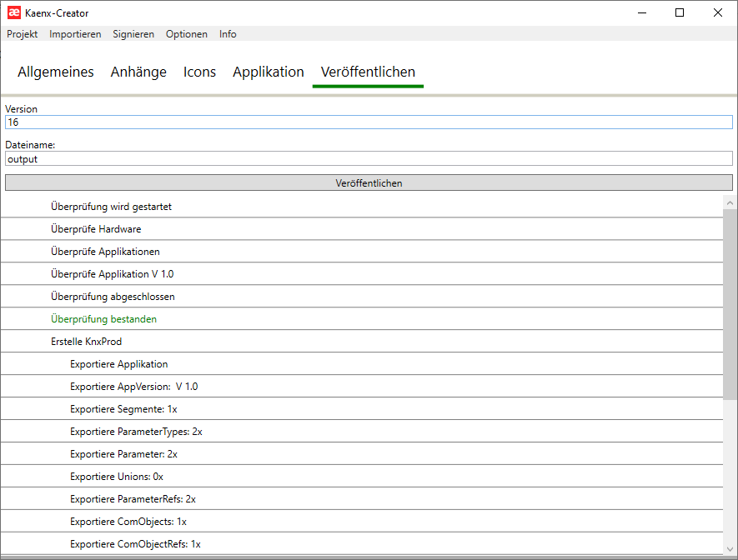Open the Projekt menu
Viewport: 738px width, 560px height.
(x=23, y=34)
